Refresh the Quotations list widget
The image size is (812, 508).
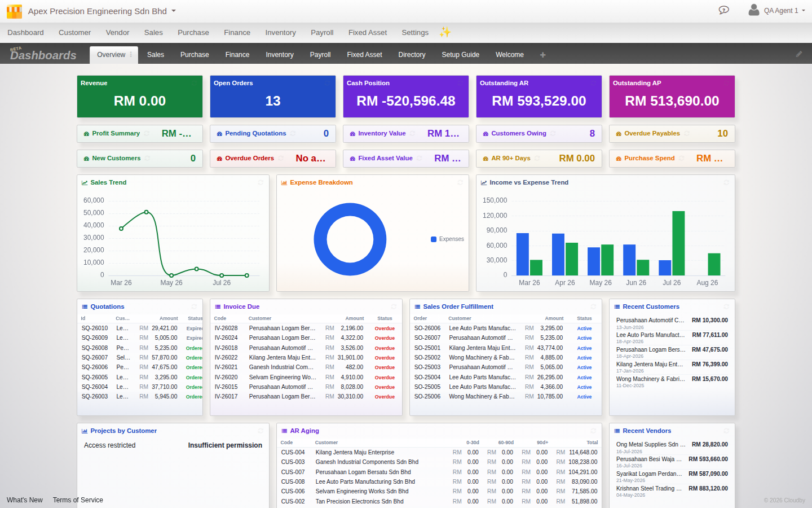pyautogui.click(x=194, y=306)
